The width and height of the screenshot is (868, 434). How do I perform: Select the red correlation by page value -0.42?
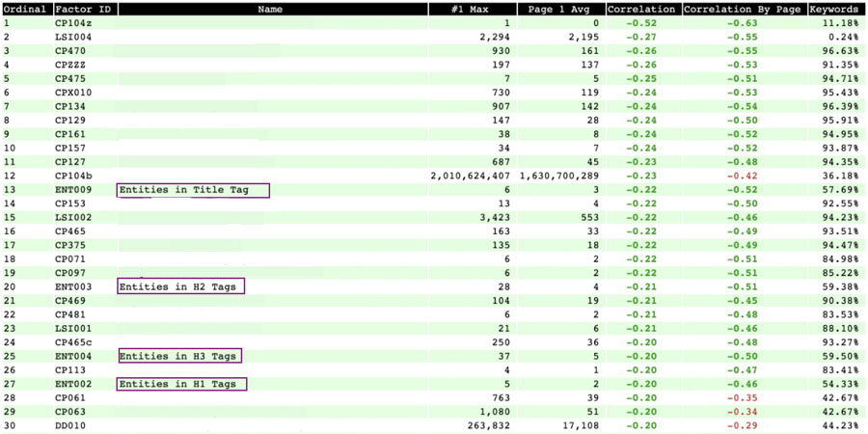[745, 176]
